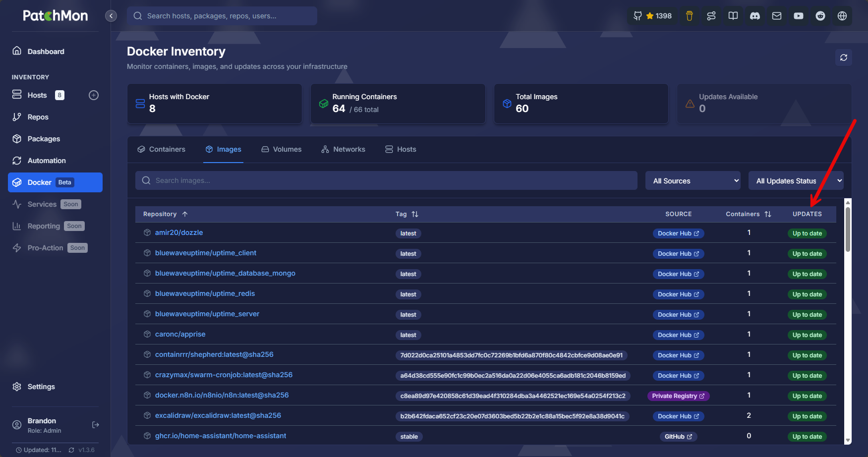
Task: Open the bluewaveuptime/uptime_server image link
Action: [x=207, y=314]
